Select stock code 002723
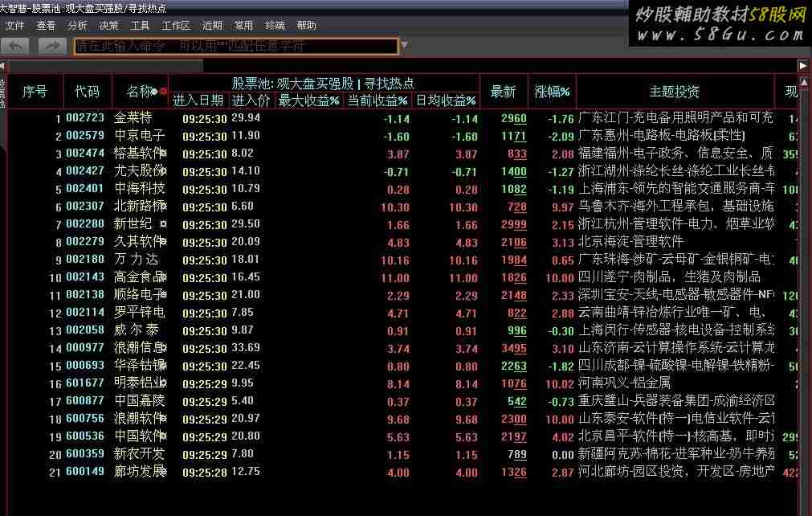This screenshot has width=812, height=516. pyautogui.click(x=85, y=118)
